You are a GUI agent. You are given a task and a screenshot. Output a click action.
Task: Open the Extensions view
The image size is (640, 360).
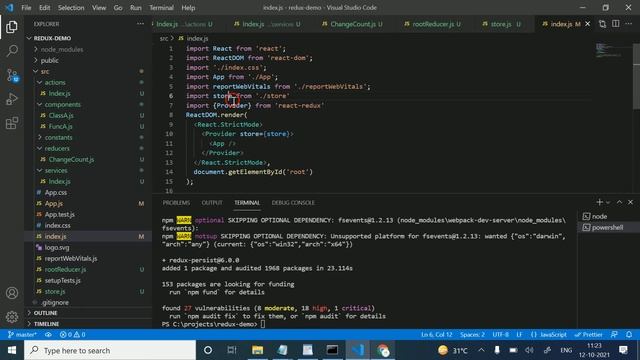(12, 123)
